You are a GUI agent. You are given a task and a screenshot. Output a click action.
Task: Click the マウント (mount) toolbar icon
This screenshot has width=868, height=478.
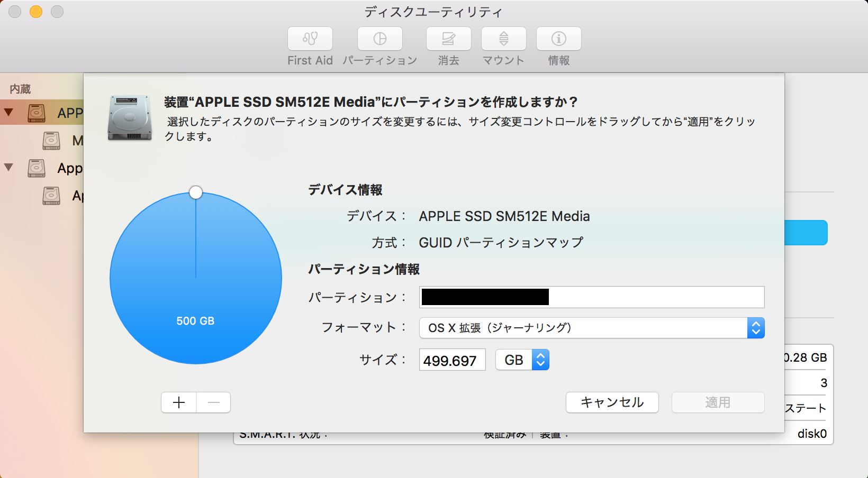[504, 39]
